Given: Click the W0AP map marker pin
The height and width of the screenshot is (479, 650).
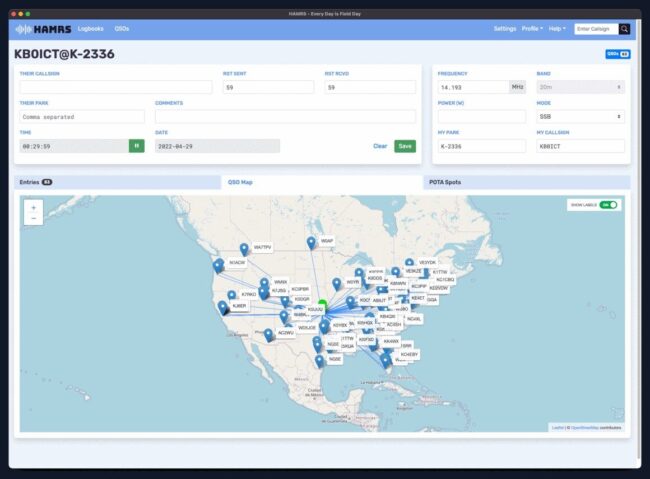Looking at the screenshot, I should tap(311, 243).
